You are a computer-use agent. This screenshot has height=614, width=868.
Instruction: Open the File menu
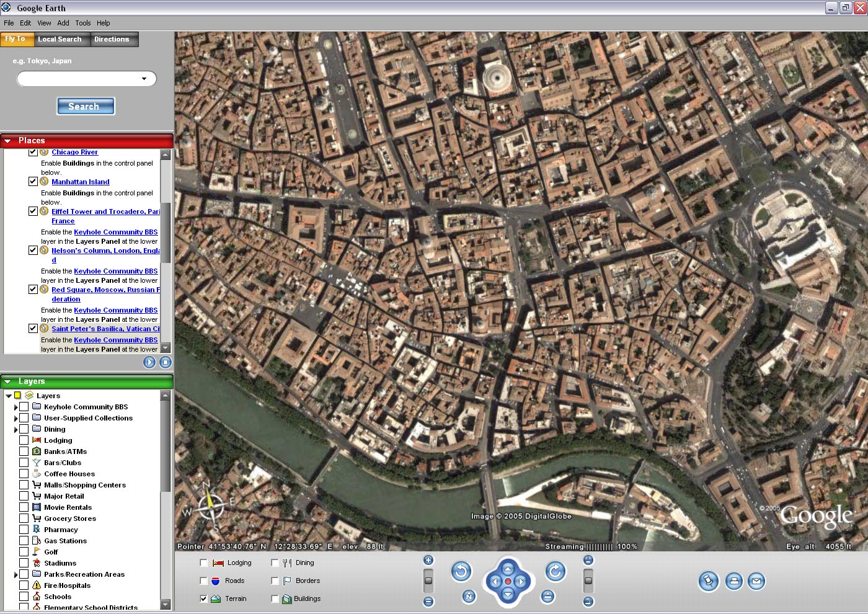click(9, 23)
